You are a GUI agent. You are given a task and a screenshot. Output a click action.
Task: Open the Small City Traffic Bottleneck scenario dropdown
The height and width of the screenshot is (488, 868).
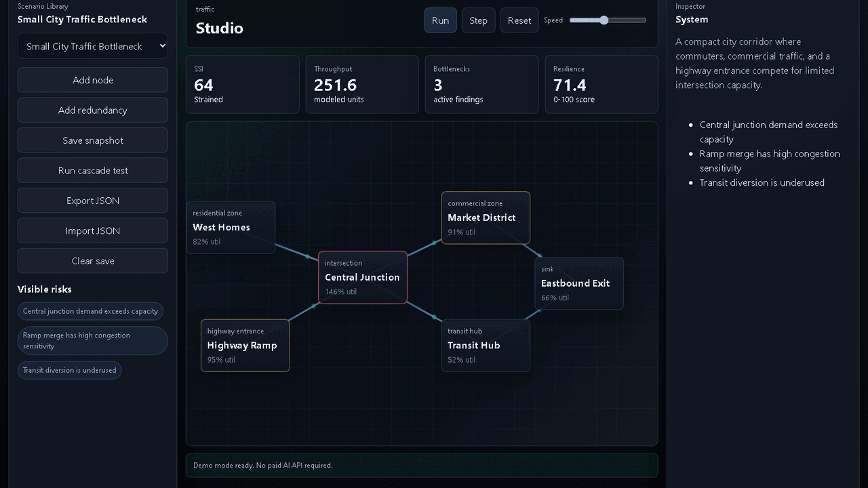(92, 46)
